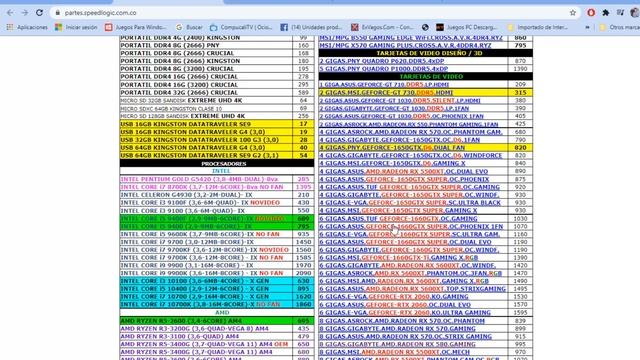Bookmark this page with the star icon

pyautogui.click(x=573, y=13)
